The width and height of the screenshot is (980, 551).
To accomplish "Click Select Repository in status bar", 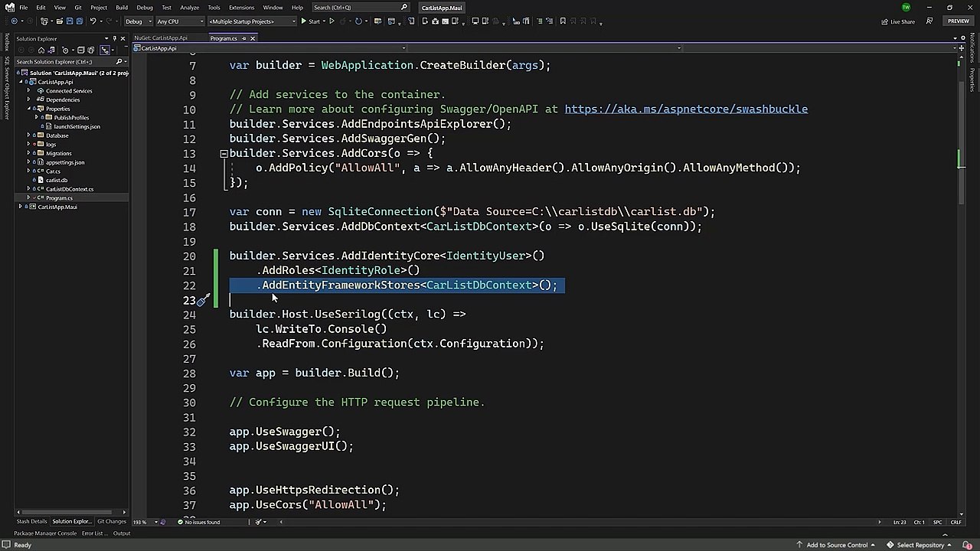I will pos(920,545).
